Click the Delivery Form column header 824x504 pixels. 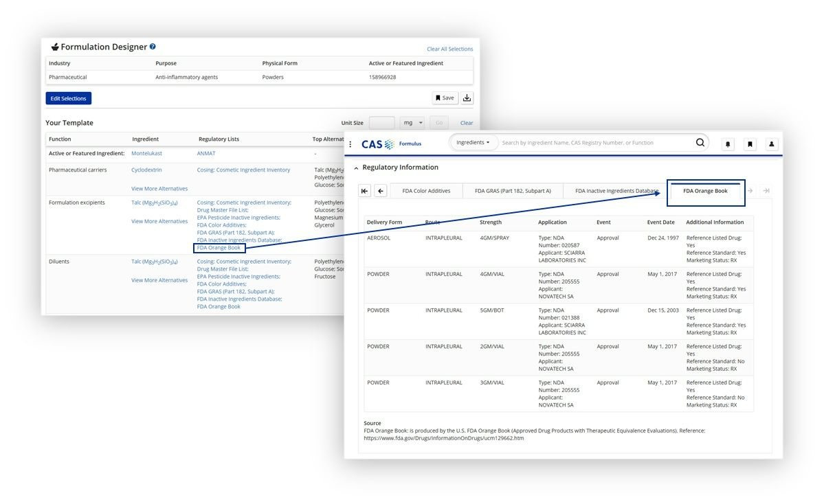(x=384, y=222)
